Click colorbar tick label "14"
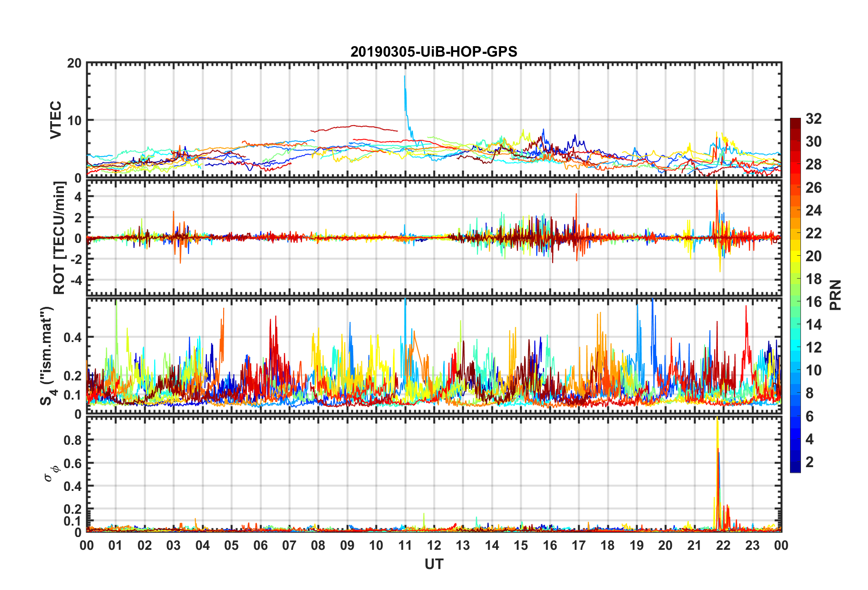This screenshot has width=868, height=590. 813,324
